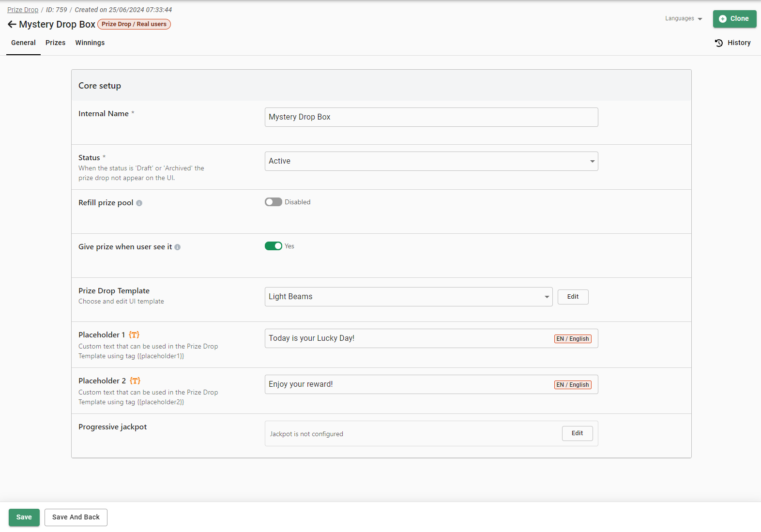Viewport: 761px width, 532px height.
Task: Open the Languages dropdown menu
Action: pos(683,19)
